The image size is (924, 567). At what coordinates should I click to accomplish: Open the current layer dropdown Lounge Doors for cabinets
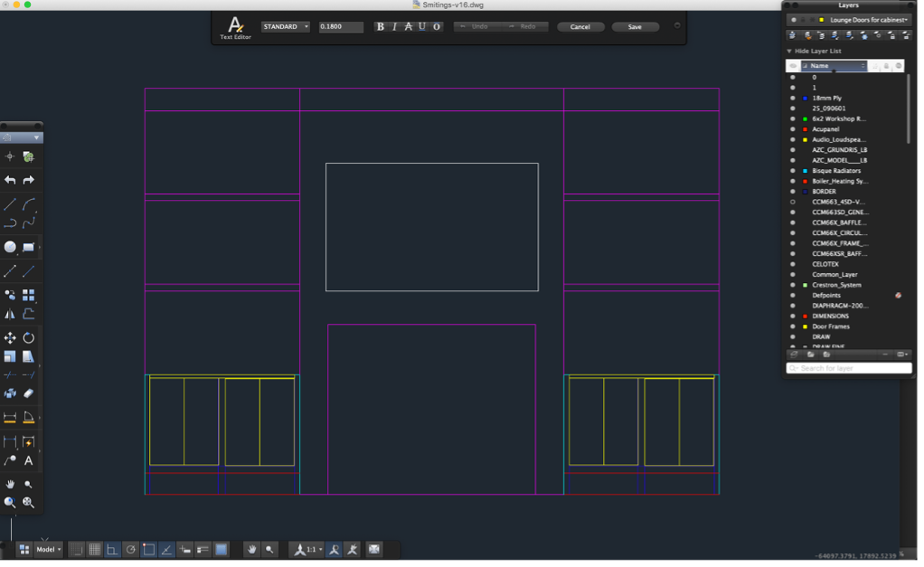(x=849, y=20)
